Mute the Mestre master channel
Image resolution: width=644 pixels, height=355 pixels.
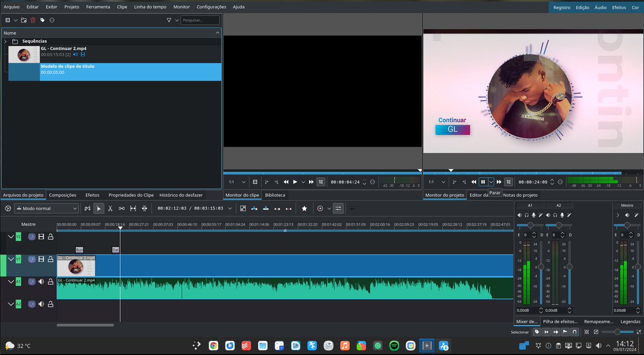pyautogui.click(x=627, y=215)
